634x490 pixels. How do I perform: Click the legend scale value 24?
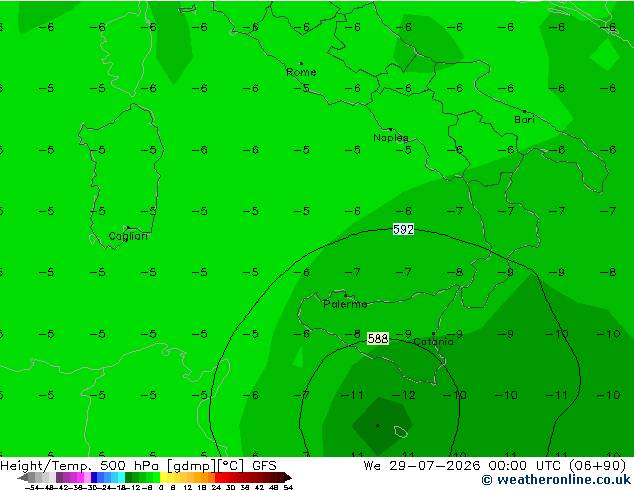coord(216,487)
